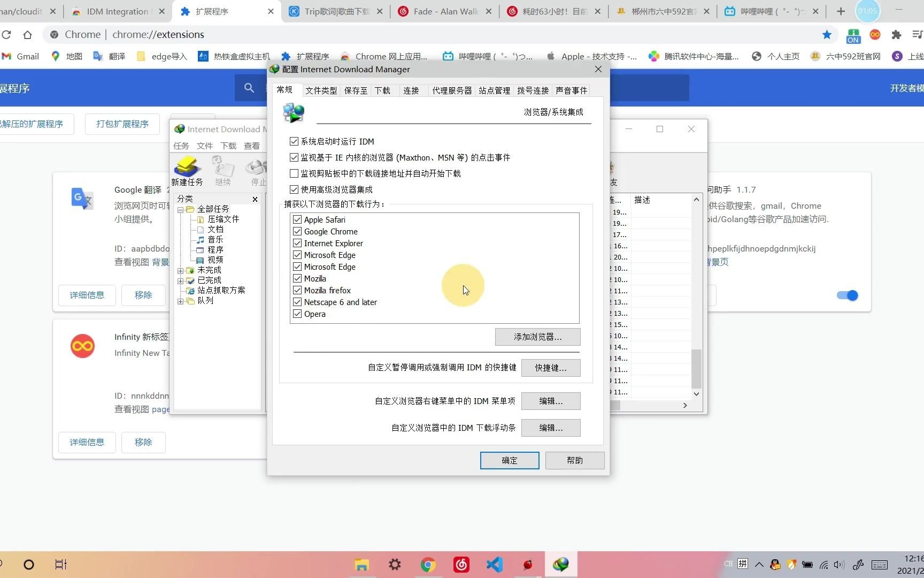Open the Maps (地图) bookmark
Screen dimensions: 924x578
[66, 56]
